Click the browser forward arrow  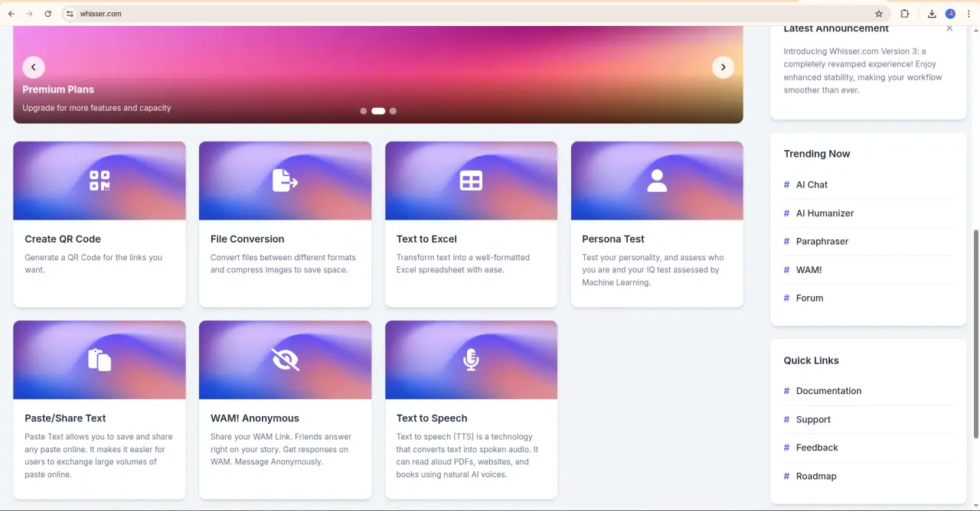[29, 14]
